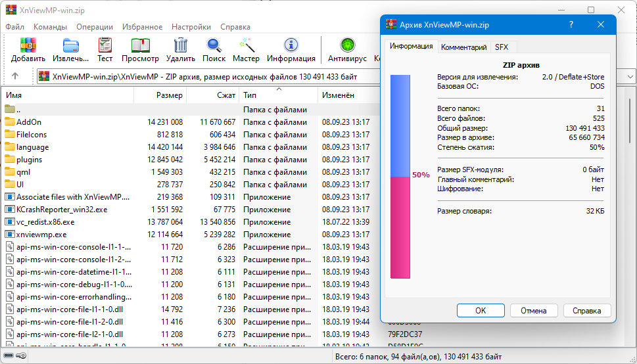Open Поиск with the magnifier icon
This screenshot has width=637, height=364.
[214, 46]
